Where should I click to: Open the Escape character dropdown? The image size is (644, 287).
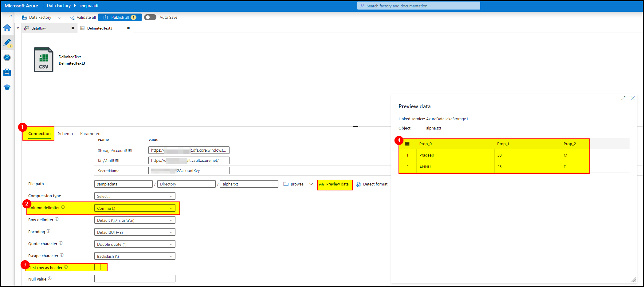(x=135, y=256)
